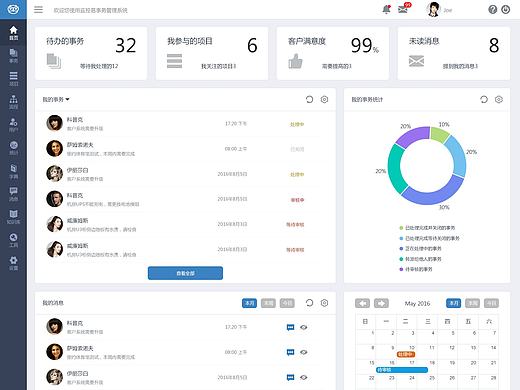Click 伊丽莎白 avatar in 我的事务 list
Image resolution: width=520 pixels, height=390 pixels.
[x=54, y=174]
